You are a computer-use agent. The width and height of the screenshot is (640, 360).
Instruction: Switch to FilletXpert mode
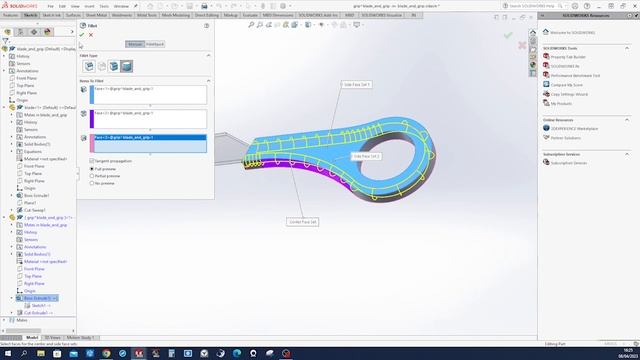click(155, 44)
